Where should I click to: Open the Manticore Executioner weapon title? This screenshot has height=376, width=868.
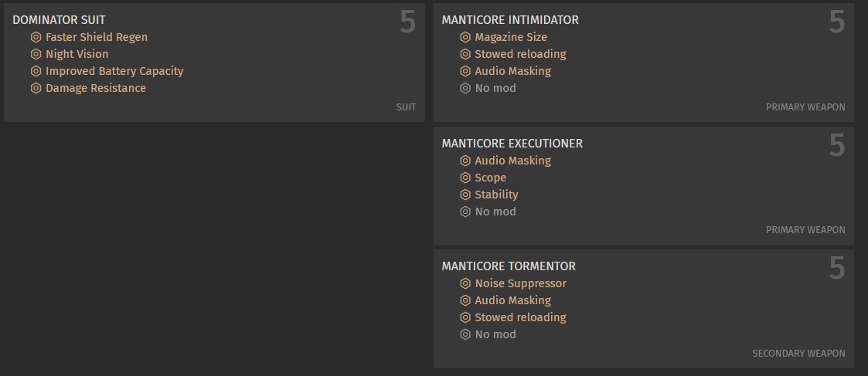tap(512, 143)
